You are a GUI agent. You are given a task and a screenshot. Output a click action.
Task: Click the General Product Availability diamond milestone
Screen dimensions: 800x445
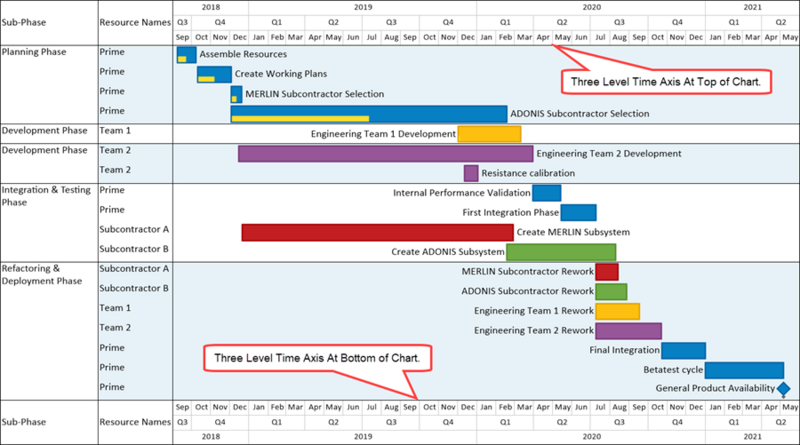click(x=784, y=389)
